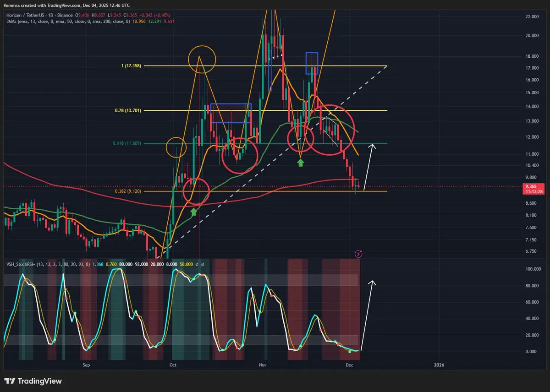This screenshot has height=392, width=550.
Task: Click the orange 10.956 EMA value
Action: click(139, 21)
